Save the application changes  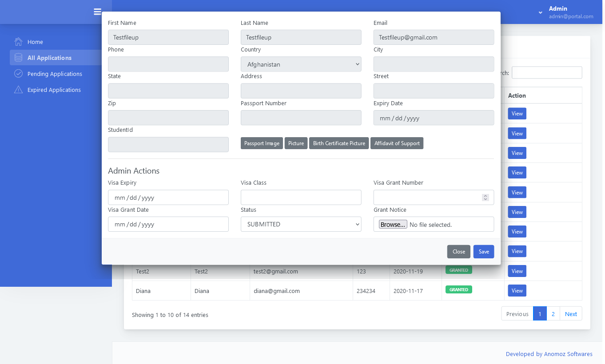click(x=483, y=252)
